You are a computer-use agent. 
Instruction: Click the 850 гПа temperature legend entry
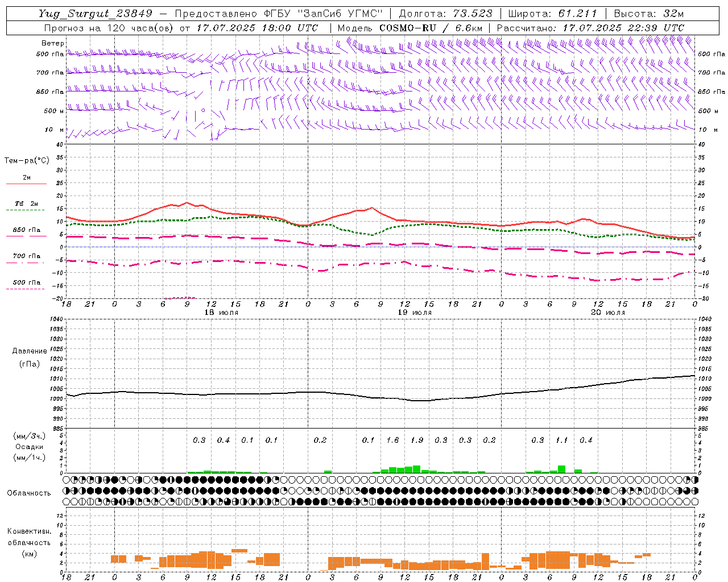point(26,230)
